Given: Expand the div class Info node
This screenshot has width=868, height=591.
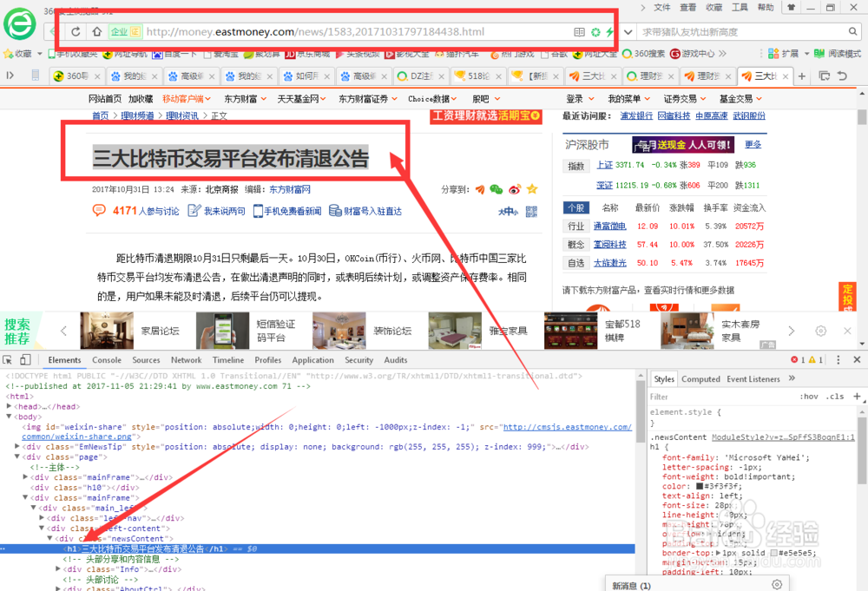Looking at the screenshot, I should (58, 568).
